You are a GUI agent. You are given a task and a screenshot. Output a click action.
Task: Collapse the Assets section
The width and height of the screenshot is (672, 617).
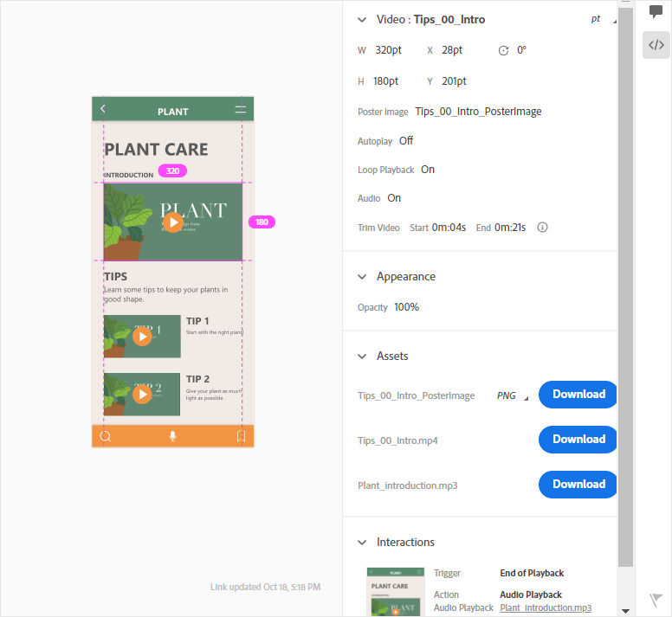[362, 357]
